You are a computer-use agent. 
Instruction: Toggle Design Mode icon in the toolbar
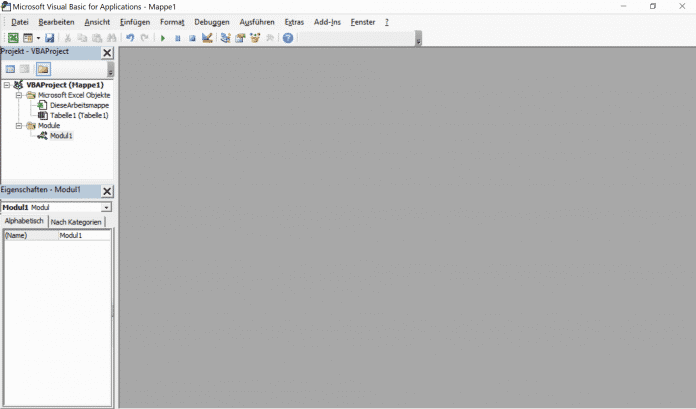click(x=207, y=38)
